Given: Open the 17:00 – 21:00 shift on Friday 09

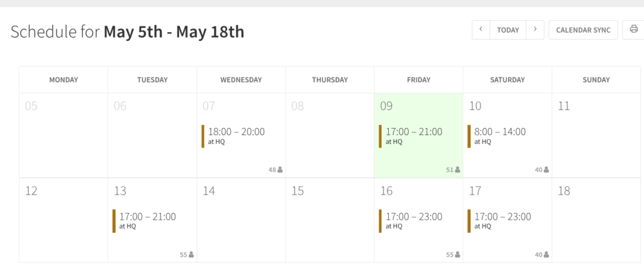Looking at the screenshot, I should click(411, 136).
